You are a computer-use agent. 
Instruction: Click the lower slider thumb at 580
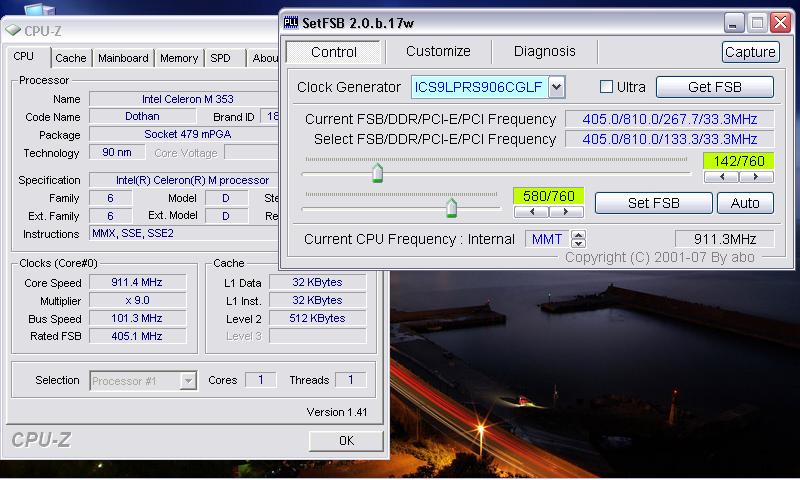[x=452, y=208]
